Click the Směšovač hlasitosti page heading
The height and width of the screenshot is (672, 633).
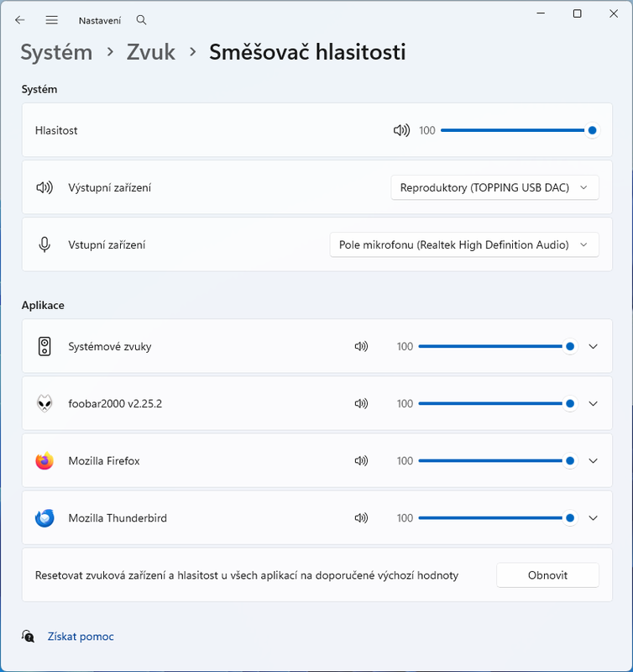[x=307, y=52]
